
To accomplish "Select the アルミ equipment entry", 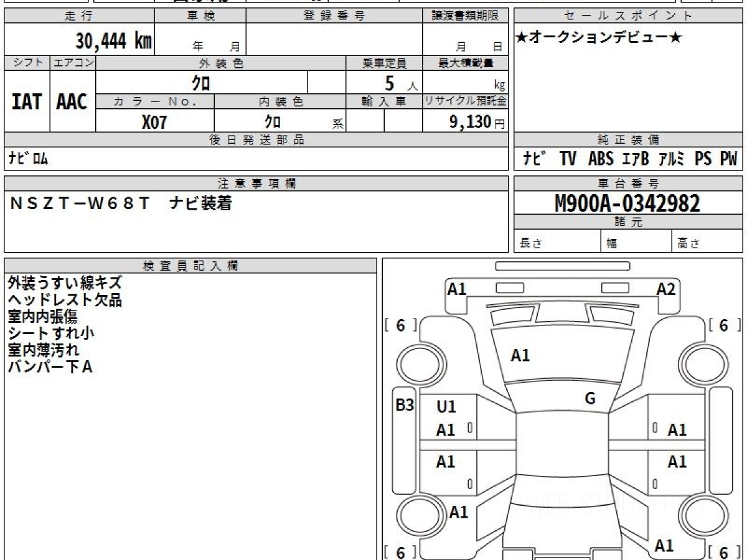I will tap(671, 159).
